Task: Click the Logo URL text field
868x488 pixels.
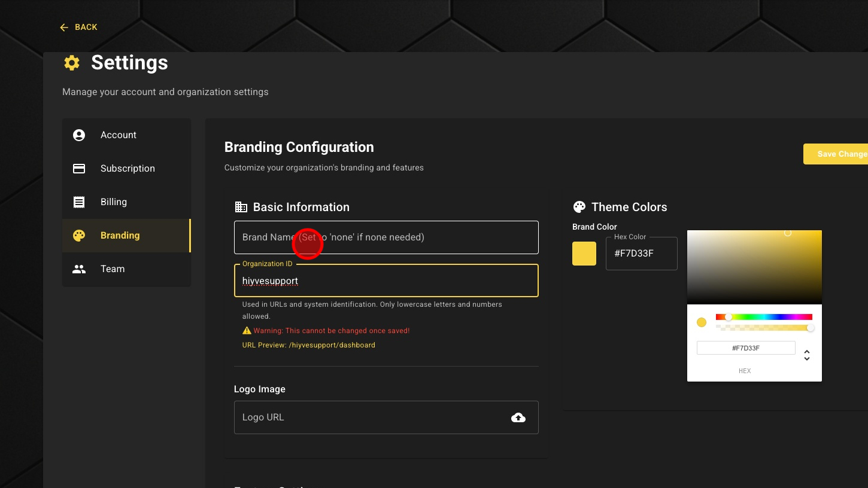Action: tap(371, 417)
